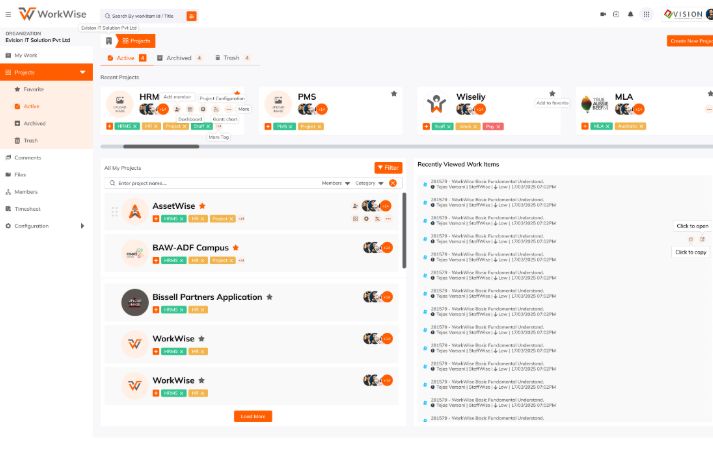Click the orange search filter button in header
The width and height of the screenshot is (713, 469).
[191, 16]
